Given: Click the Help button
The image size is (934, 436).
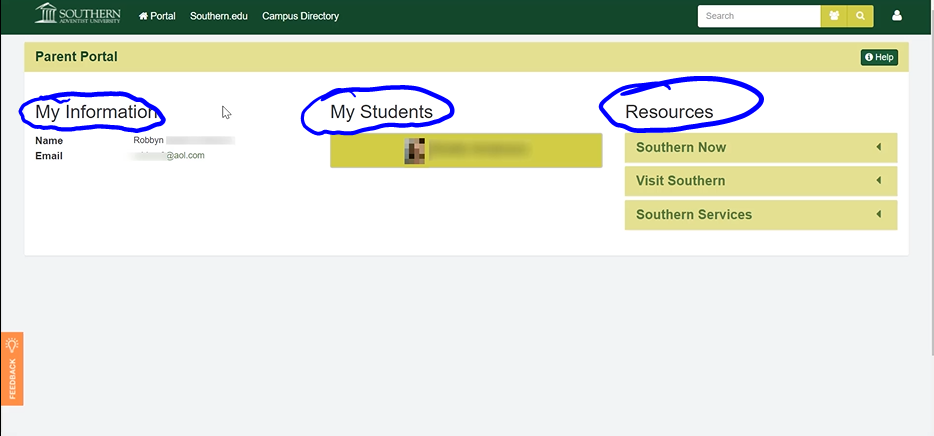Looking at the screenshot, I should point(879,58).
